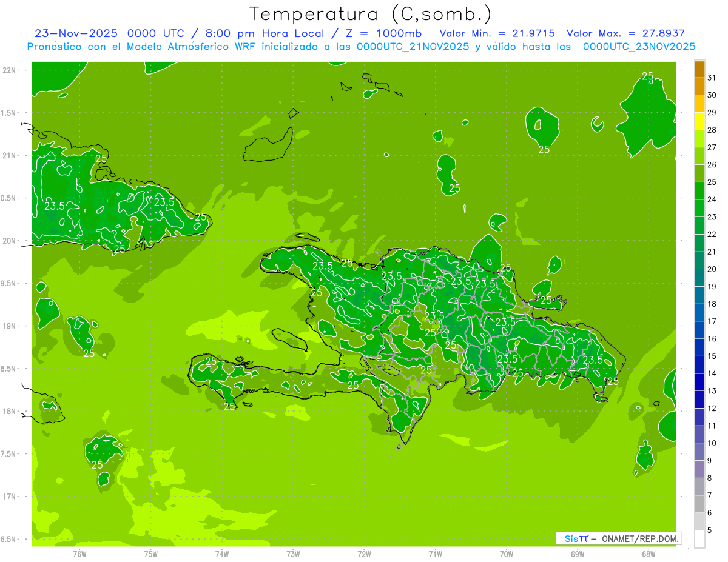Click the '27' value on the color scale

coord(712,147)
